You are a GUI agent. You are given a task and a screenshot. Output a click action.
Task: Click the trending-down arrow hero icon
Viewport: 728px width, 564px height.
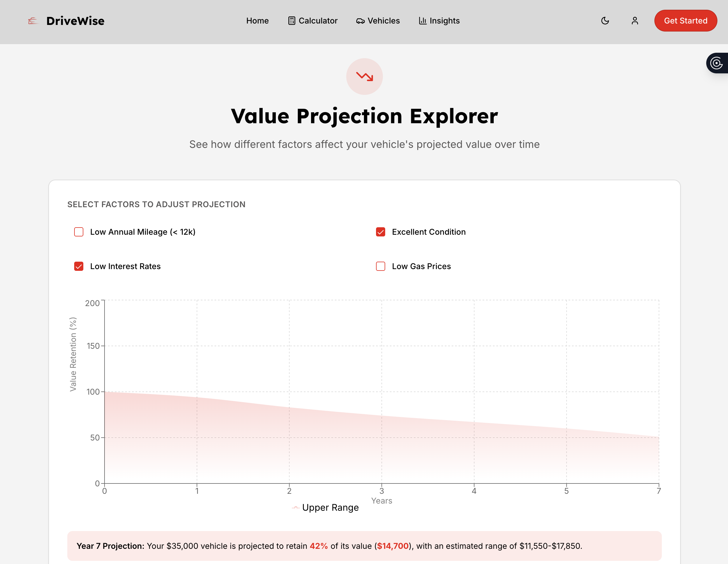click(x=364, y=77)
